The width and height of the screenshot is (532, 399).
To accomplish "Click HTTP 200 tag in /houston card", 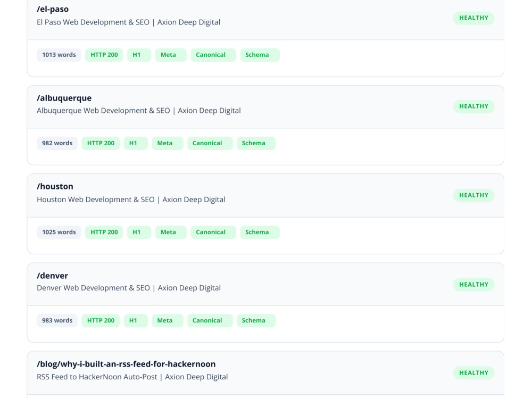I will 104,232.
